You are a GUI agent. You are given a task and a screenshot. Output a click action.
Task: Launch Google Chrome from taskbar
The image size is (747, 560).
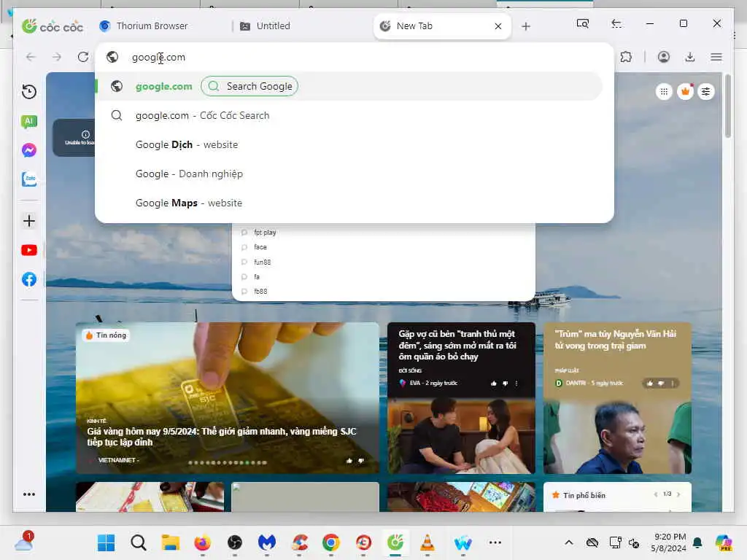pyautogui.click(x=331, y=542)
